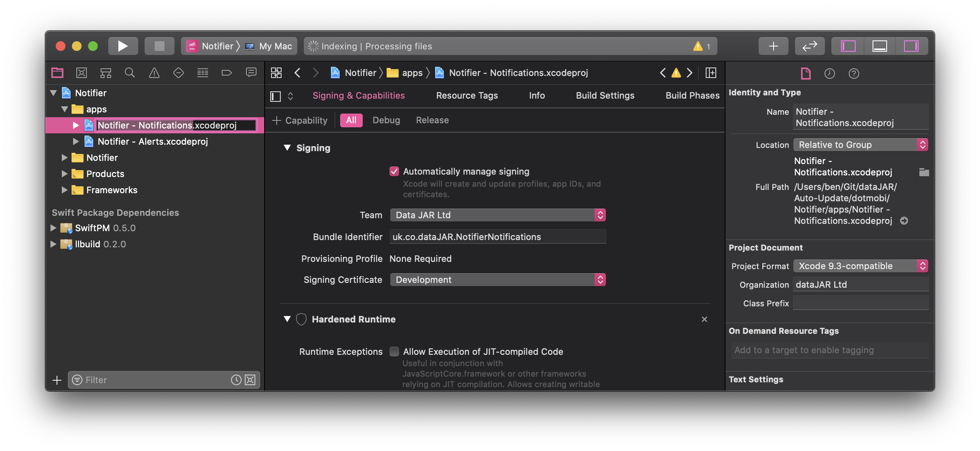
Task: Click the Run play button
Action: point(123,46)
